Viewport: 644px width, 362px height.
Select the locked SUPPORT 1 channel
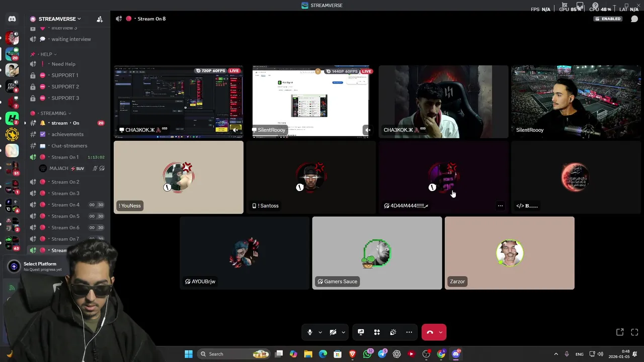tap(67, 75)
